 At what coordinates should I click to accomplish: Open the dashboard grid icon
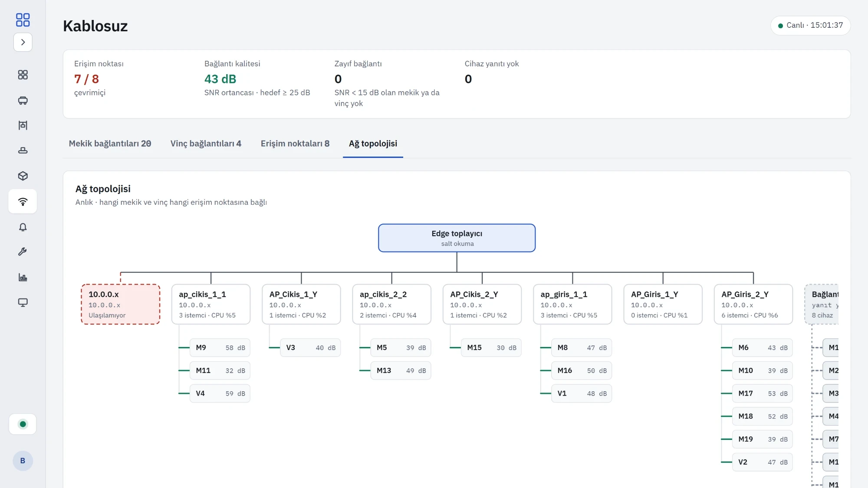(x=23, y=75)
